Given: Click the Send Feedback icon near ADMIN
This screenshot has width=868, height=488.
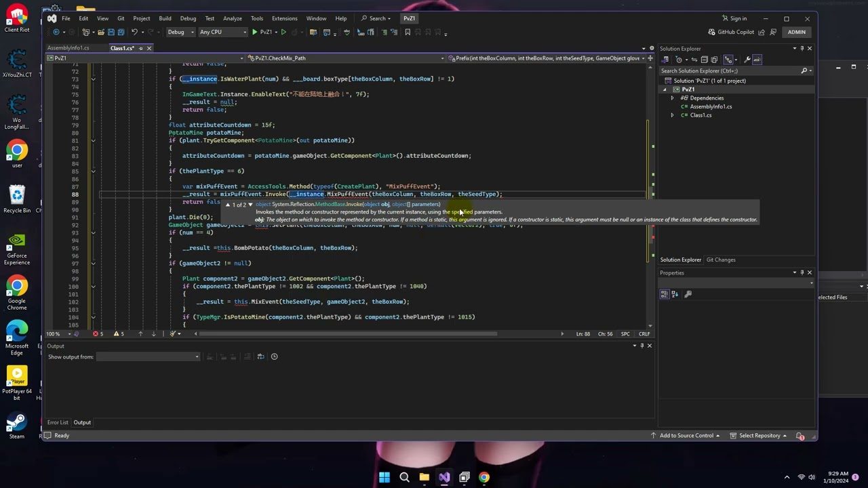Looking at the screenshot, I should (x=772, y=32).
